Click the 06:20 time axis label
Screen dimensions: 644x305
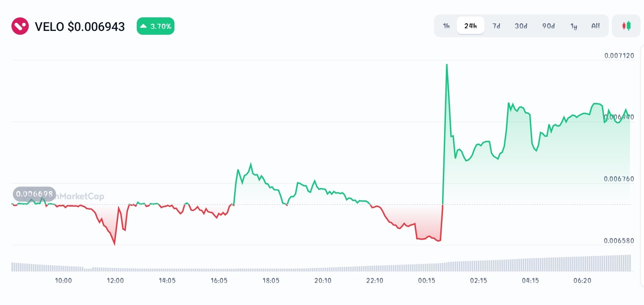[x=582, y=280]
